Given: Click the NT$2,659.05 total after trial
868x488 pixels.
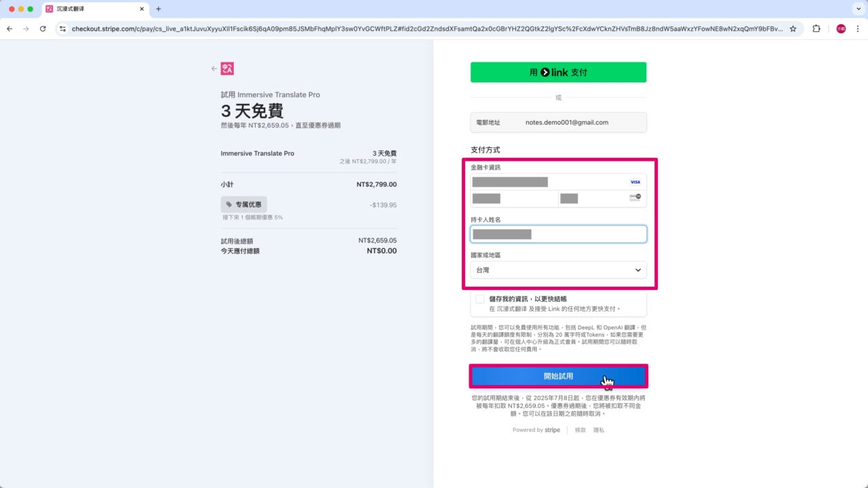Looking at the screenshot, I should pyautogui.click(x=378, y=241).
